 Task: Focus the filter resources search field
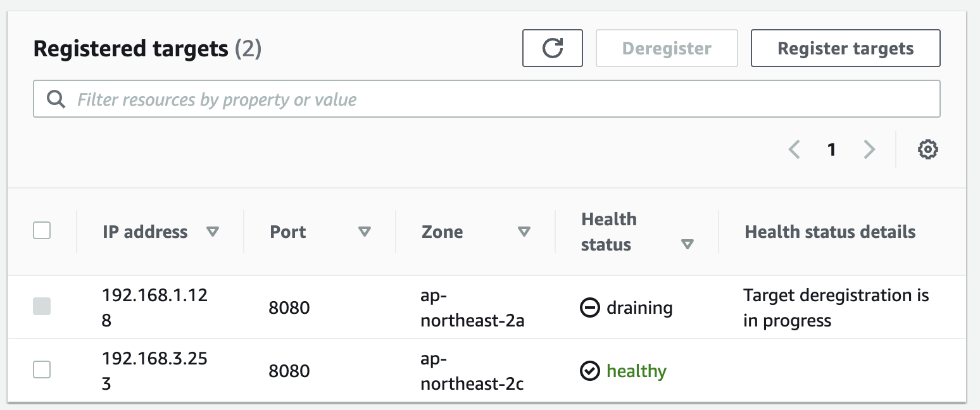[x=500, y=99]
